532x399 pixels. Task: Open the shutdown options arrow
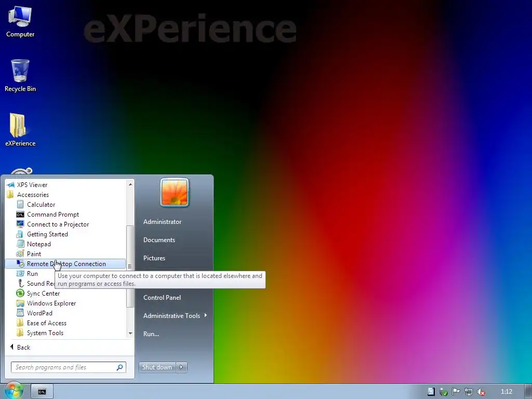(x=181, y=367)
